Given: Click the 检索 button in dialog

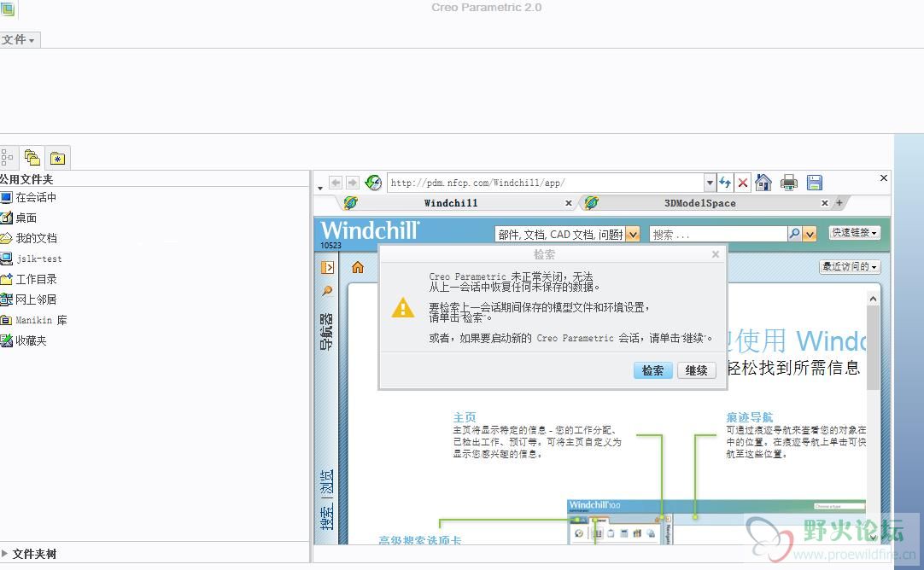Looking at the screenshot, I should coord(653,370).
